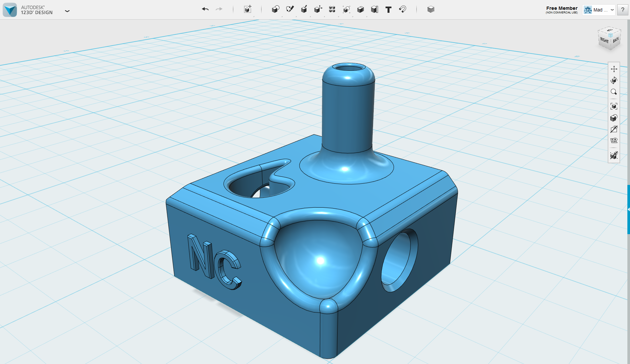This screenshot has height=364, width=630.
Task: Select the Text tool
Action: pyautogui.click(x=388, y=10)
